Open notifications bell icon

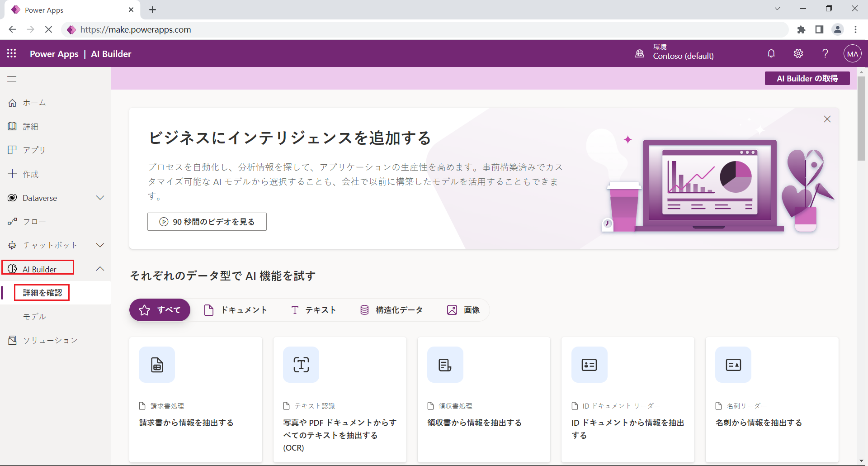click(x=771, y=53)
